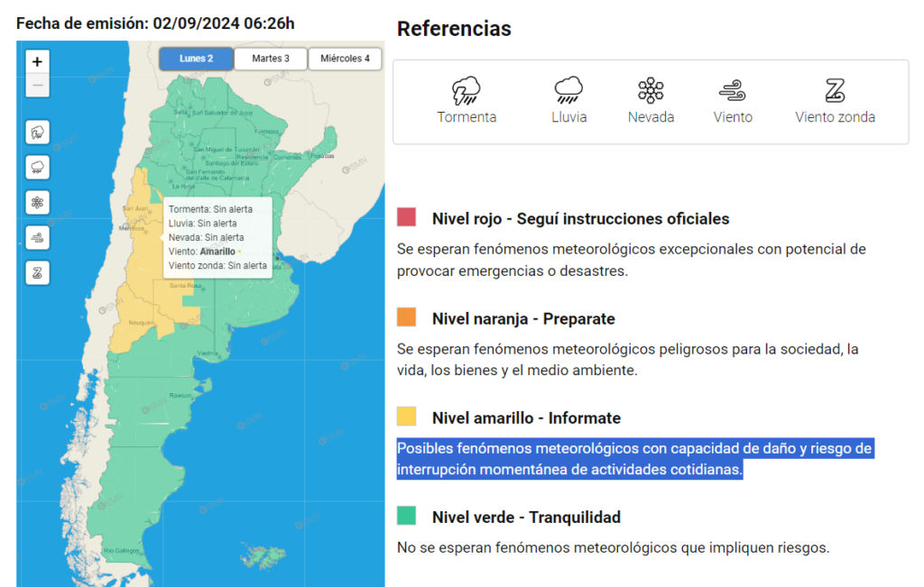Zoom in on the alert map
Screen dimensions: 924x587
pyautogui.click(x=37, y=61)
